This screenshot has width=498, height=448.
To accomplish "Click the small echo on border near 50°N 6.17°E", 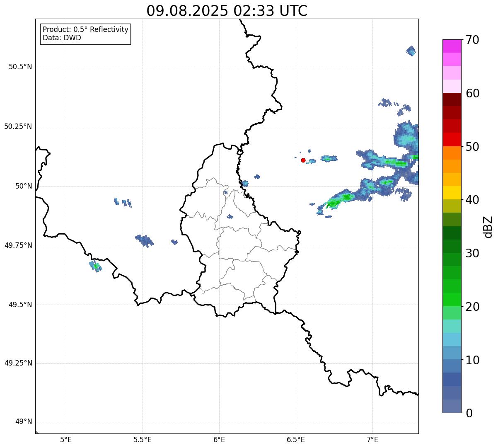I will (245, 183).
